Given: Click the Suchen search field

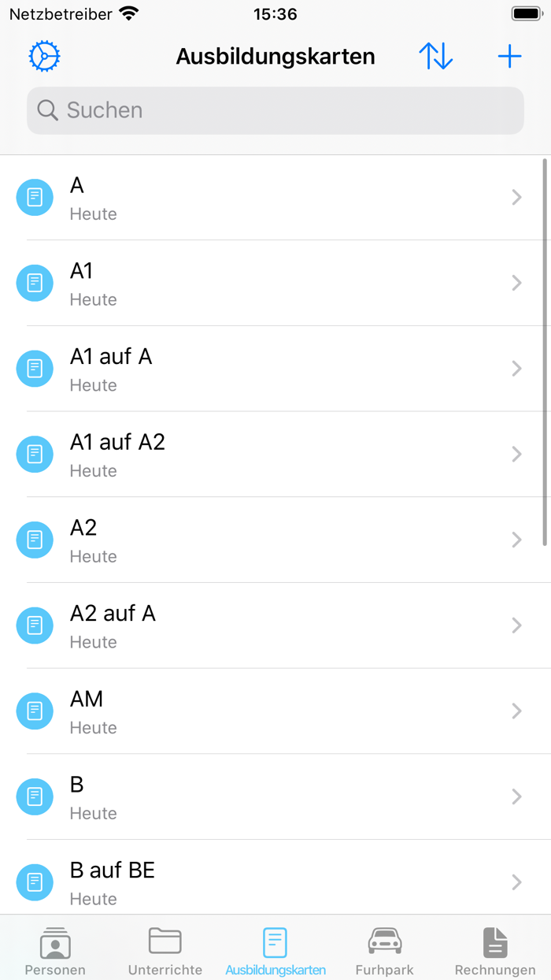Looking at the screenshot, I should (x=275, y=110).
